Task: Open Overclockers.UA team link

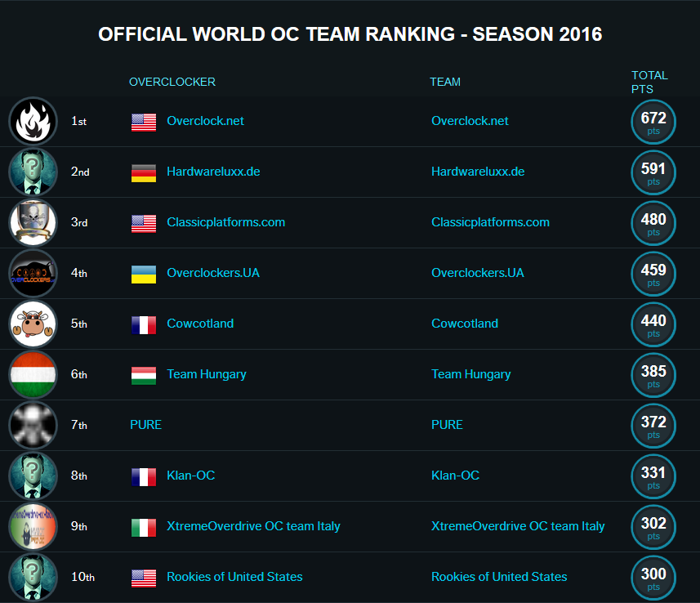Action: tap(478, 273)
